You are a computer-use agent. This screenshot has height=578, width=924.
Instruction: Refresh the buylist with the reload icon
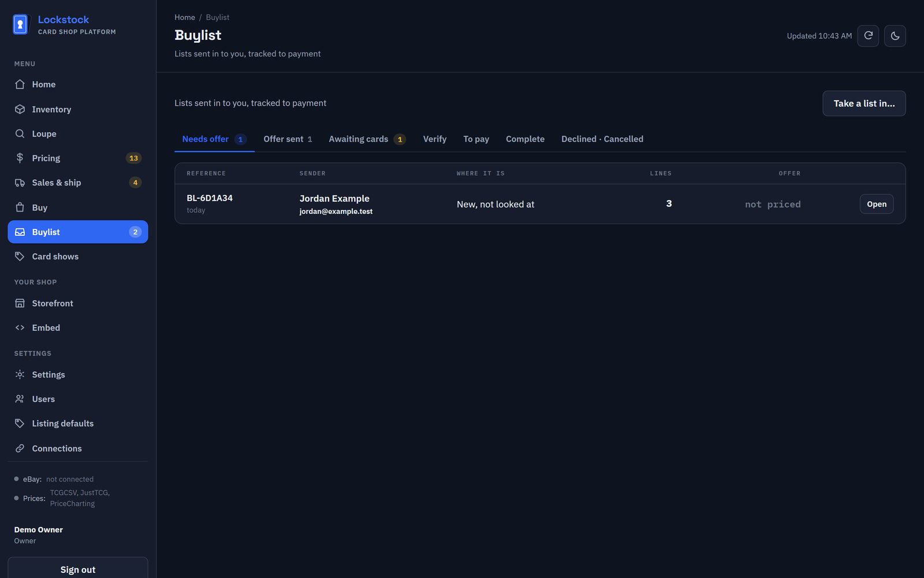click(868, 36)
